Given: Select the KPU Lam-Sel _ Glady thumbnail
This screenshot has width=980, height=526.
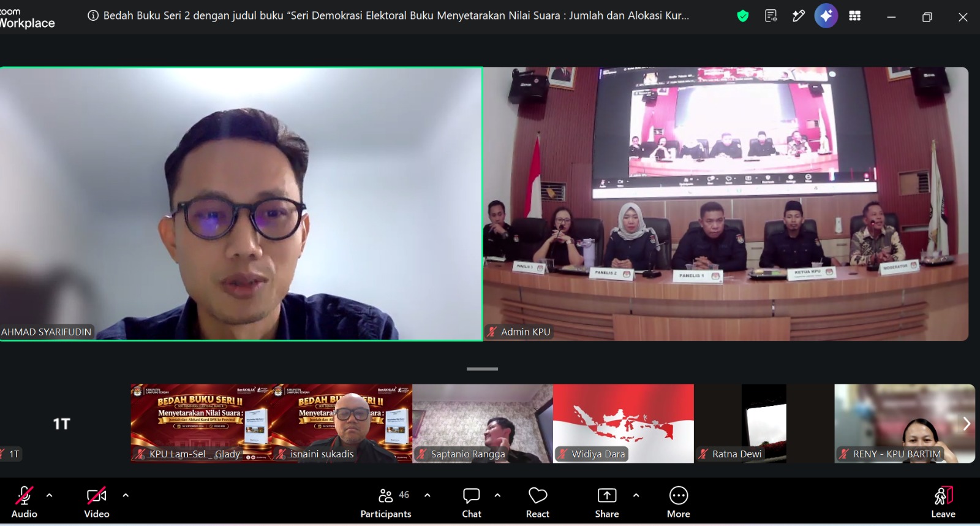Looking at the screenshot, I should (x=201, y=423).
